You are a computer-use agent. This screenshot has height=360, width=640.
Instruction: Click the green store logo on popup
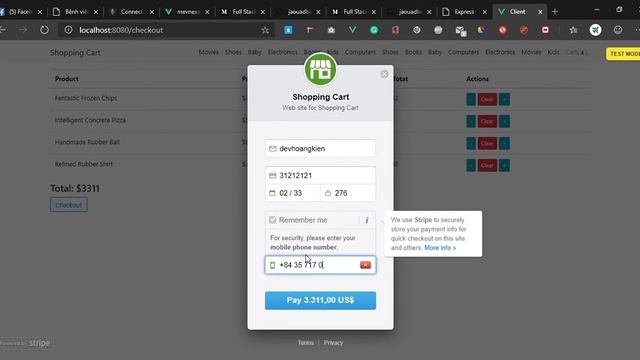click(320, 69)
